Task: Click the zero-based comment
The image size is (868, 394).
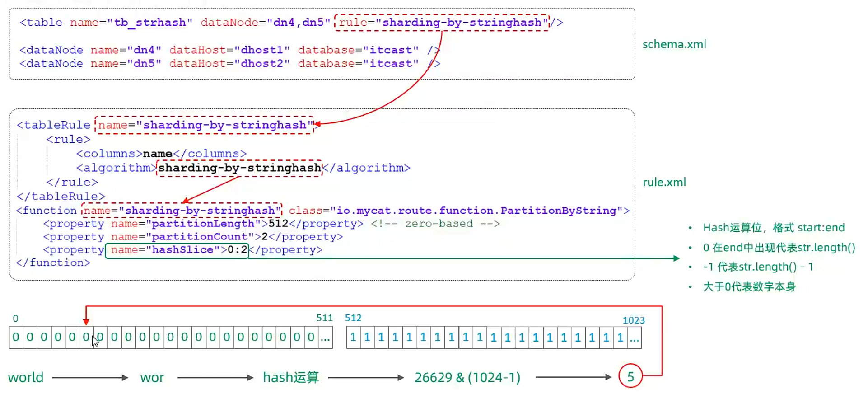Action: coord(435,224)
